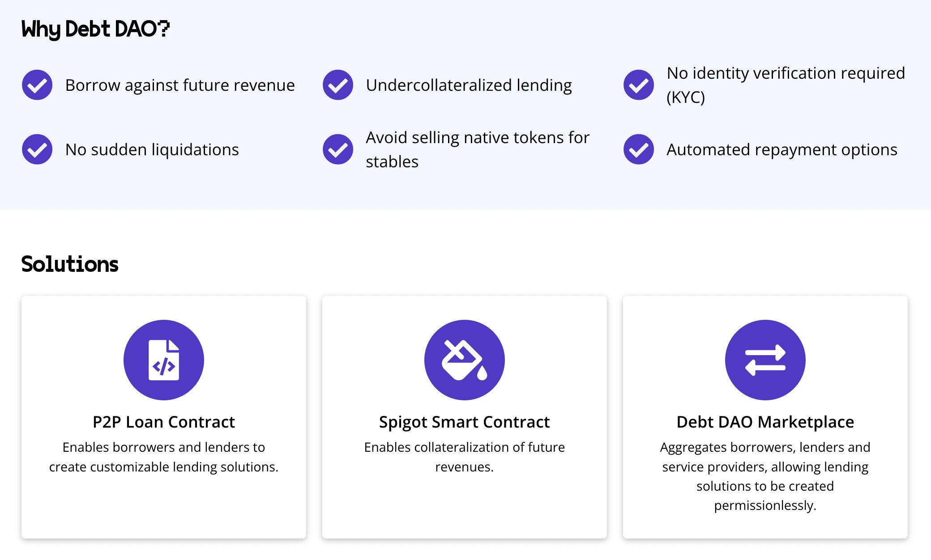
Task: Open the Spigot Smart Contract title
Action: click(x=464, y=422)
